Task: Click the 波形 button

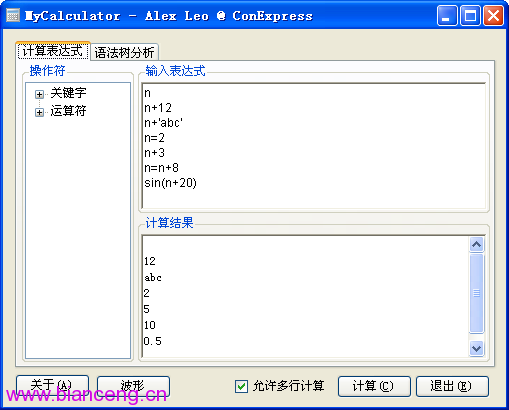Action: click(133, 386)
